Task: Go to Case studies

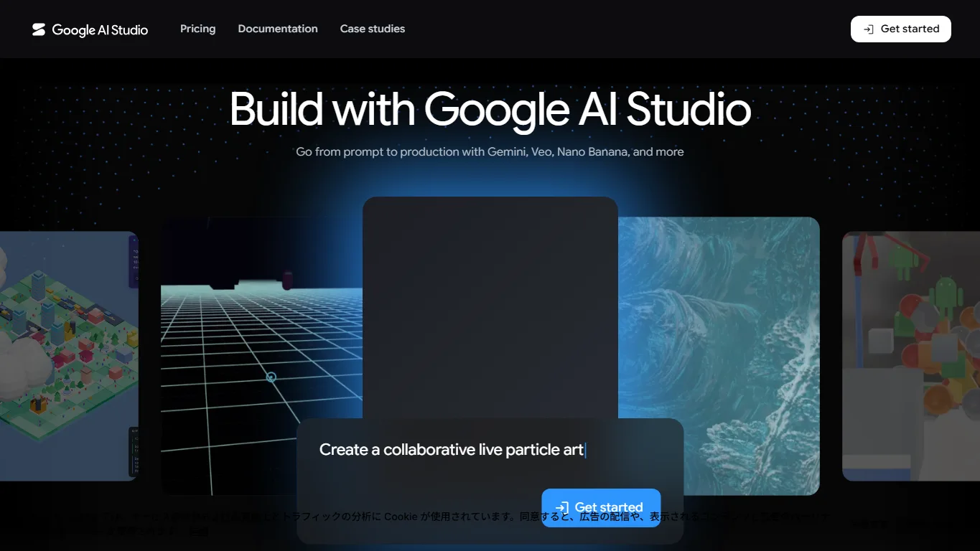Action: (x=373, y=29)
